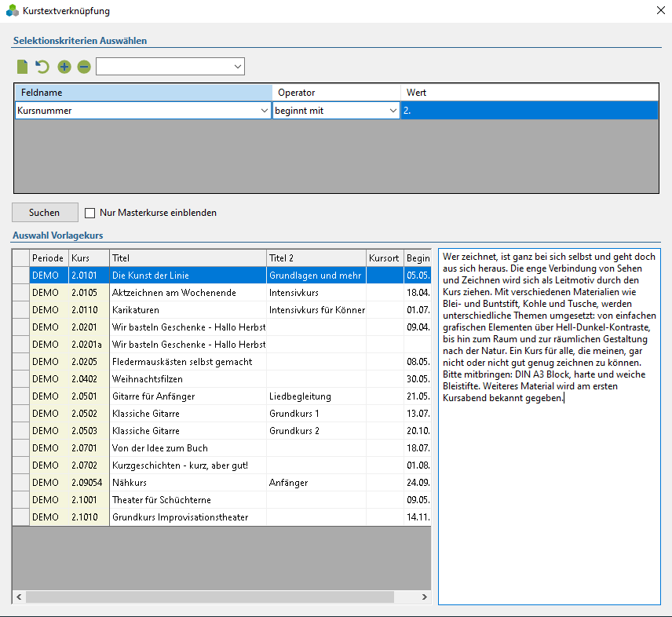This screenshot has width=672, height=617.
Task: Select 'Grundkurs Improvisationstheater' row
Action: 221,517
